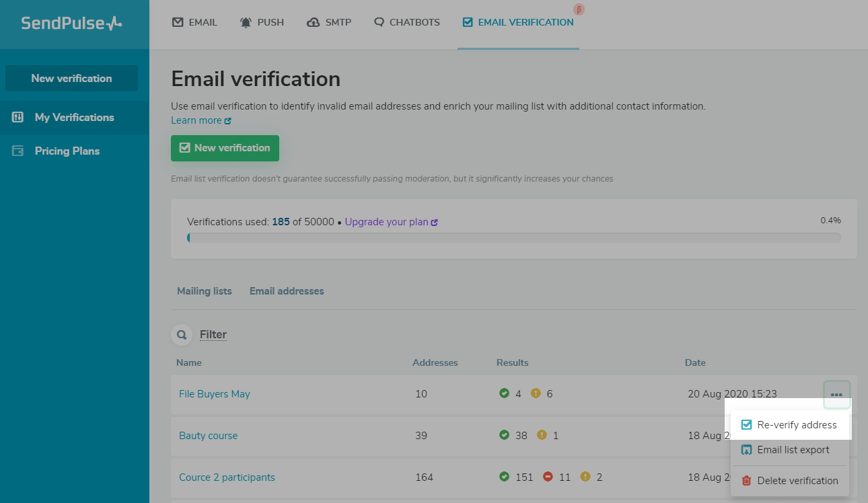The width and height of the screenshot is (868, 503).
Task: Click the My Verifications sidebar icon
Action: tap(17, 117)
